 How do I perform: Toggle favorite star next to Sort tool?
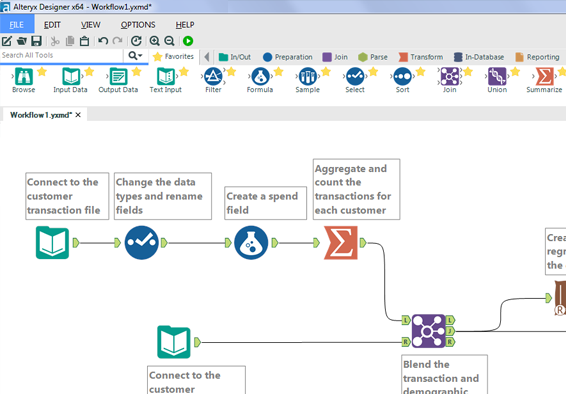[421, 72]
